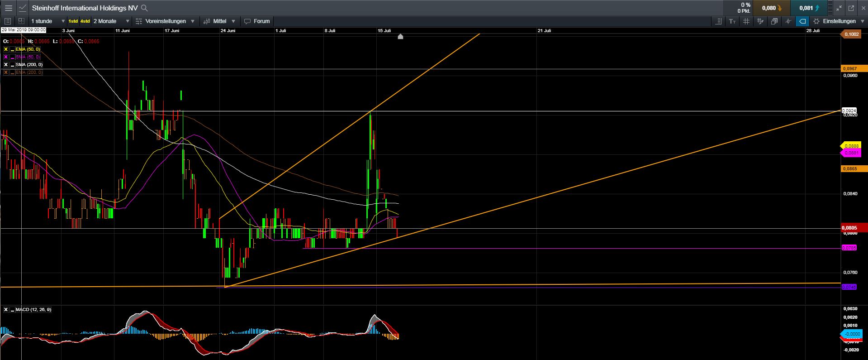Expand the '2 Monate' time range dropdown
868x360 pixels.
click(111, 21)
